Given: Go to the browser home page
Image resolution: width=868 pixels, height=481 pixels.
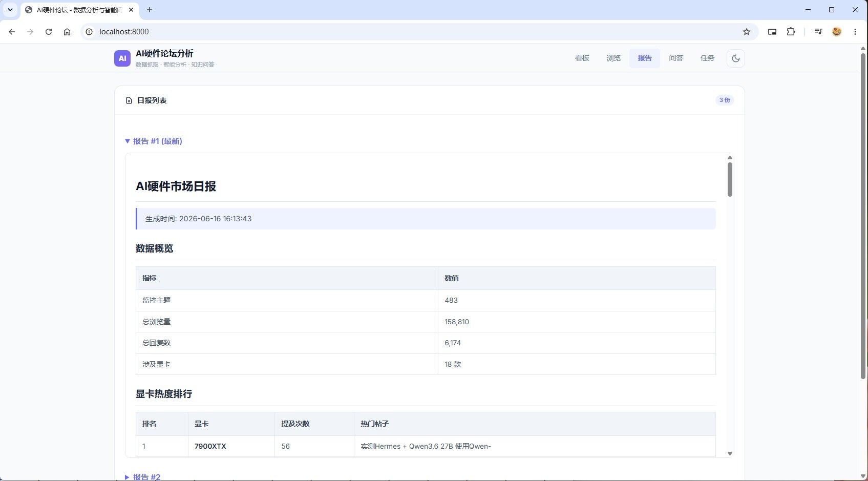Looking at the screenshot, I should point(67,32).
